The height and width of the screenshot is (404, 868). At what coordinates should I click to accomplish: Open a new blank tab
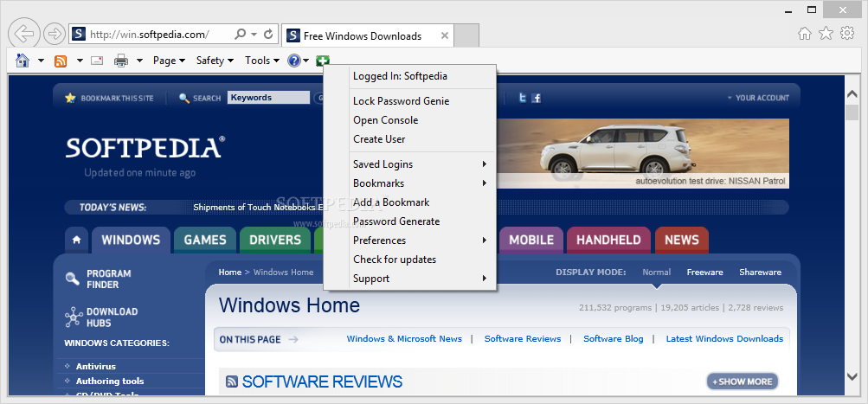tap(466, 35)
